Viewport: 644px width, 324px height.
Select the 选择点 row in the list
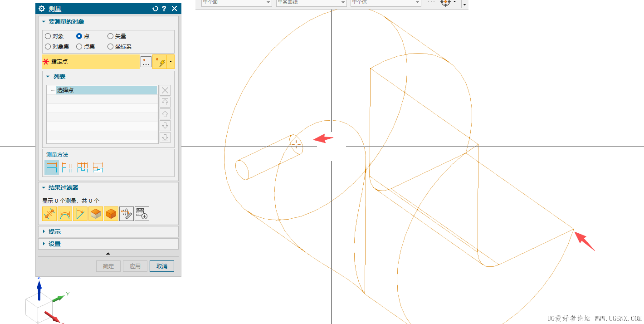click(x=102, y=90)
